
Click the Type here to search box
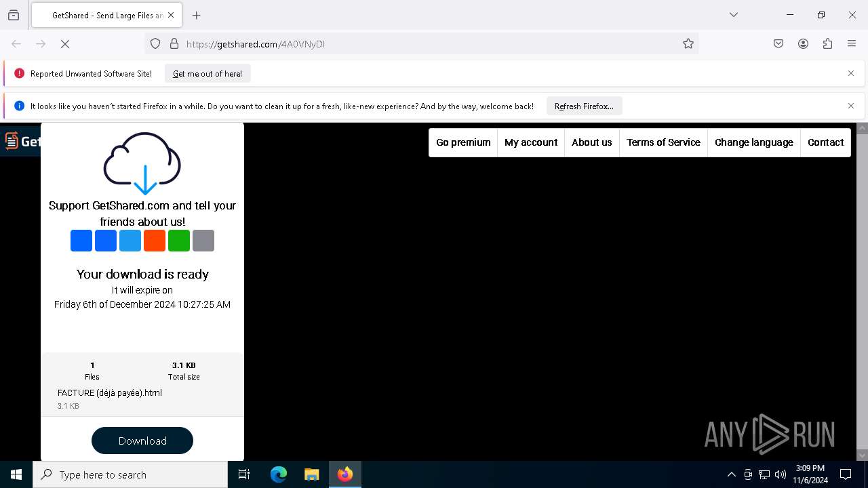[x=130, y=474]
